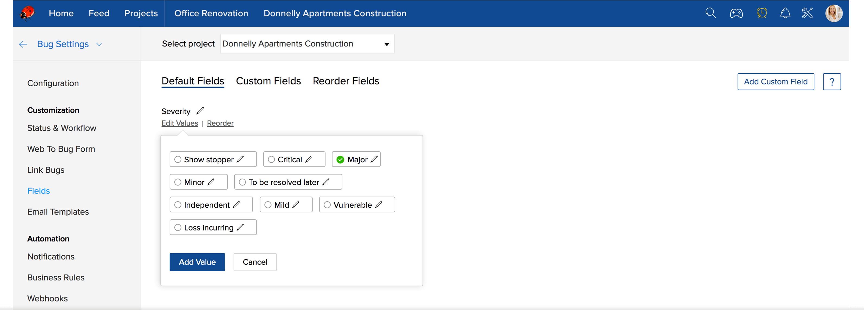Open the search magnifier icon

click(711, 13)
